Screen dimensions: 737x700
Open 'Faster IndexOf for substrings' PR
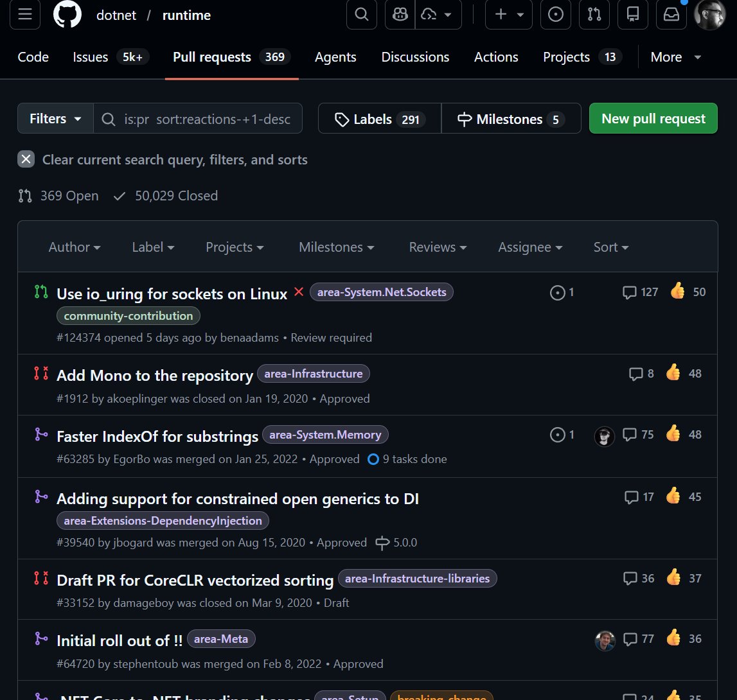pos(157,437)
